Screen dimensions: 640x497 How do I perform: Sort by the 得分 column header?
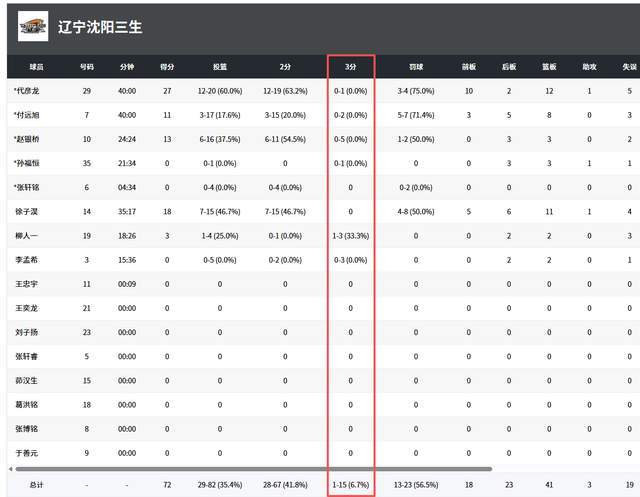point(167,67)
